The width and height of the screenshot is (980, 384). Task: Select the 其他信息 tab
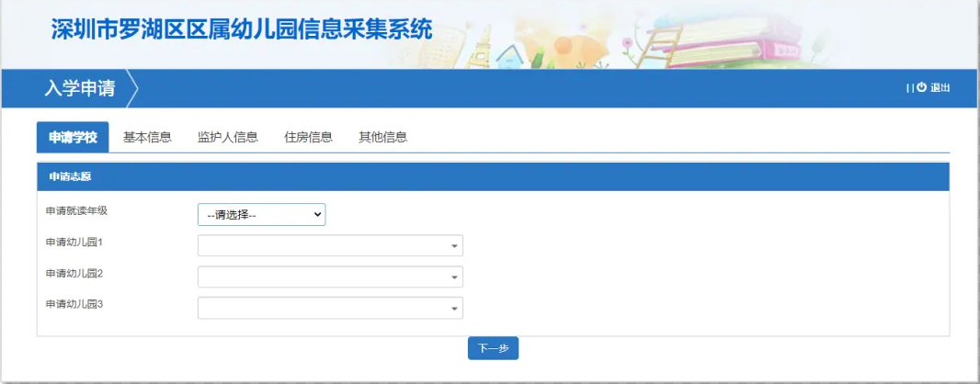click(382, 138)
